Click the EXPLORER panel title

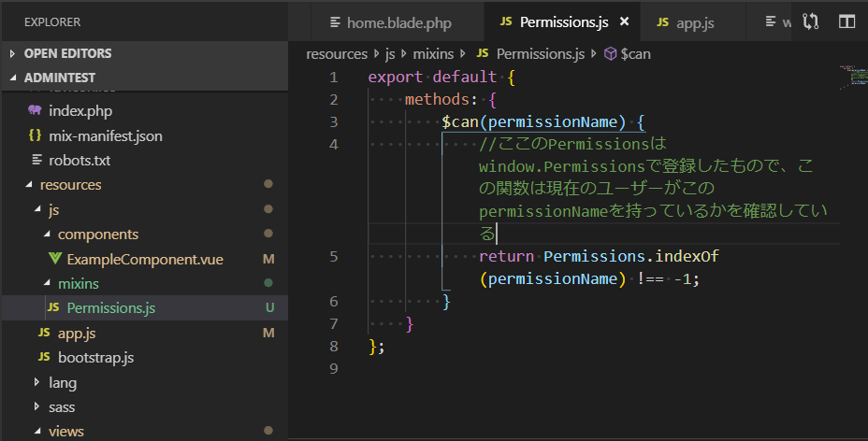tap(52, 22)
